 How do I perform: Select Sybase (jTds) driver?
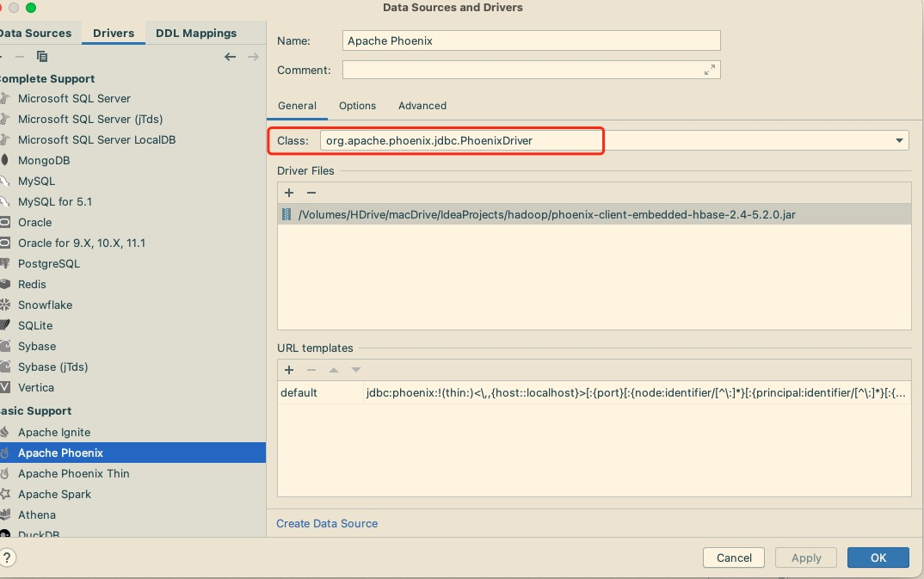tap(53, 366)
